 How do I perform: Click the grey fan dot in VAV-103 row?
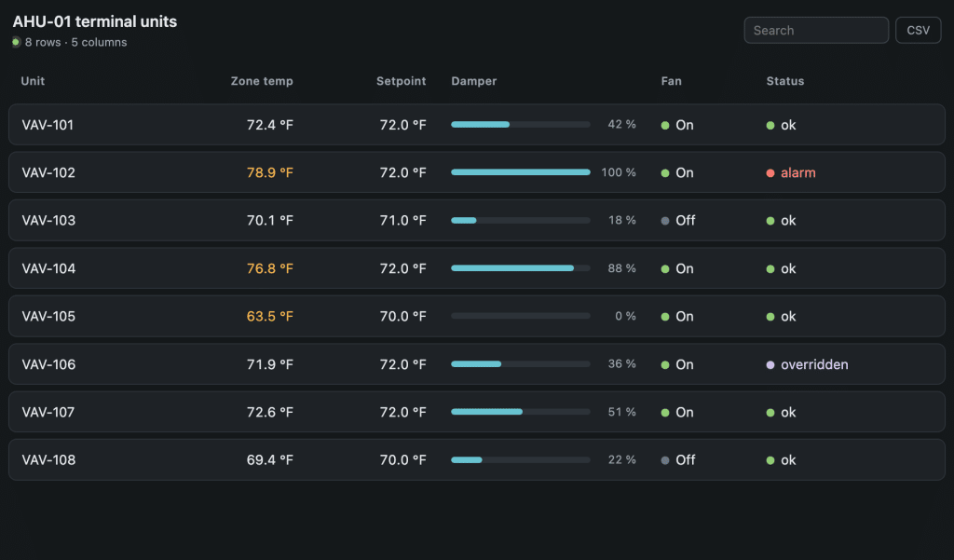pyautogui.click(x=665, y=221)
